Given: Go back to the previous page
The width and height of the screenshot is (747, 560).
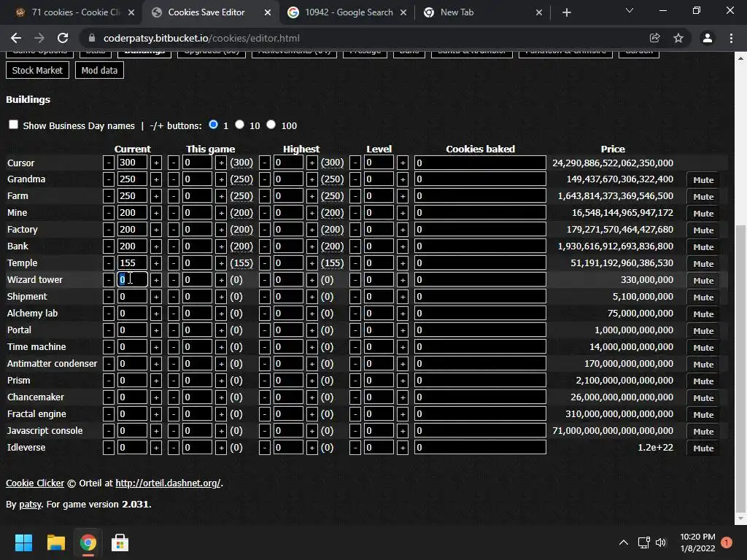Looking at the screenshot, I should pos(16,38).
